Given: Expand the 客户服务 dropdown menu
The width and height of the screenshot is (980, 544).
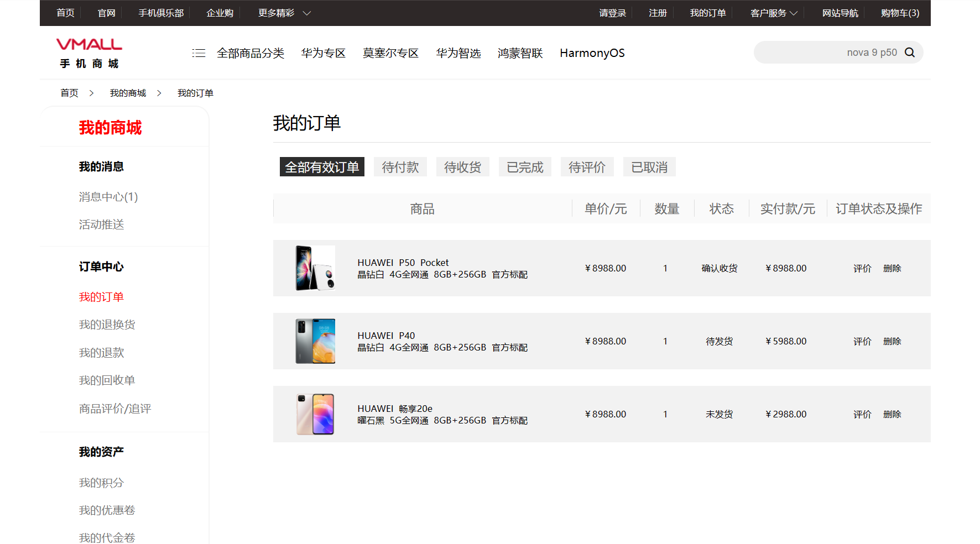Looking at the screenshot, I should click(x=773, y=13).
